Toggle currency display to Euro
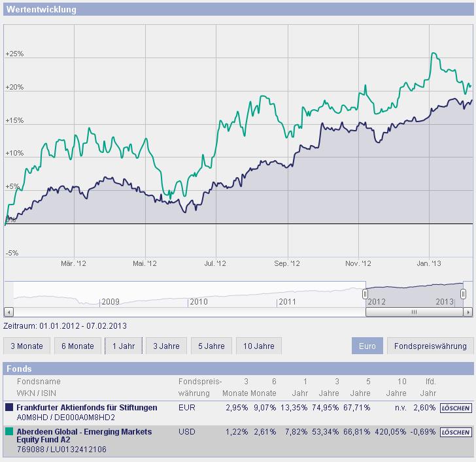Screen dimensions: 476x462 click(x=367, y=346)
